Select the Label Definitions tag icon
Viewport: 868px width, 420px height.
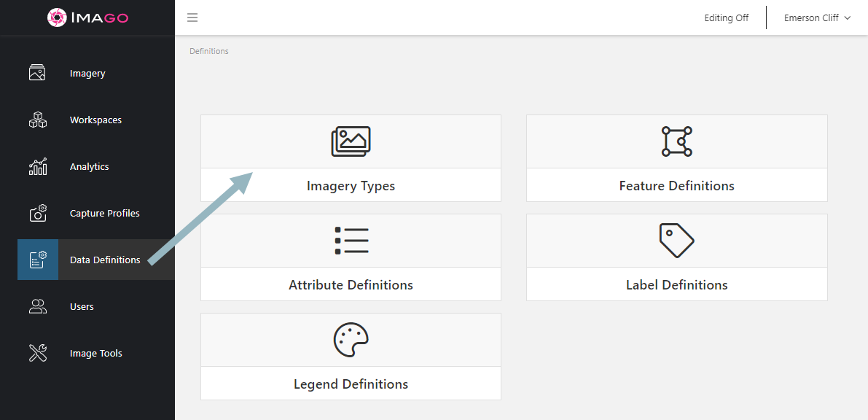[676, 241]
